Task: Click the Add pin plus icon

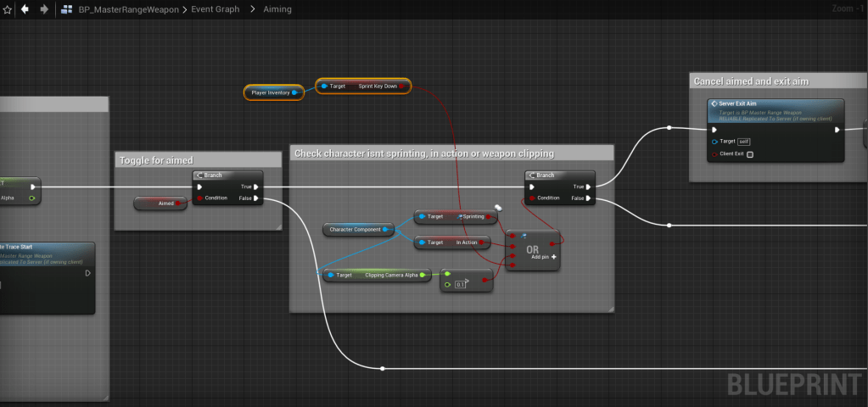Action: coord(554,256)
